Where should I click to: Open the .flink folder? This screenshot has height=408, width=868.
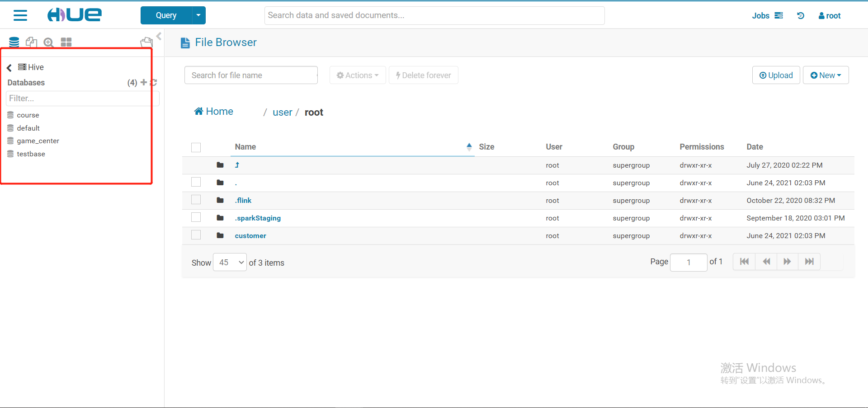(x=243, y=201)
